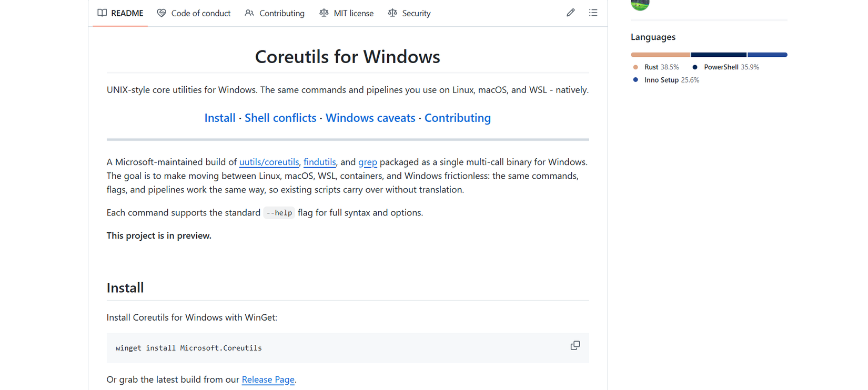Viewport: 868px width, 390px height.
Task: Select the MIT license tab
Action: coord(347,13)
